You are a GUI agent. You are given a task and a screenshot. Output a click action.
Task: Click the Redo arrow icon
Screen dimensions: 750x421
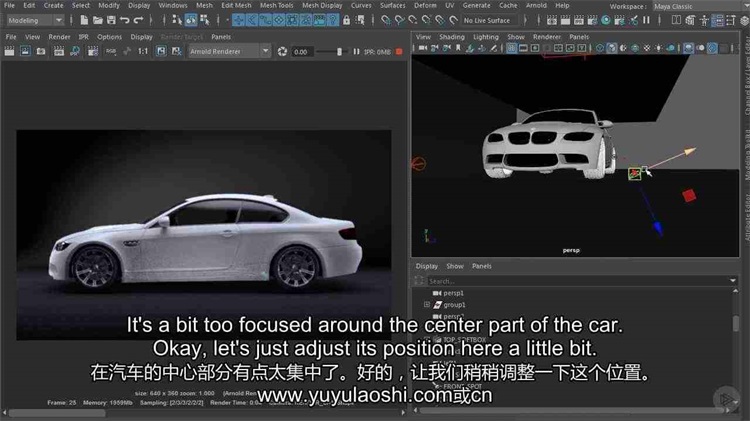coord(139,20)
